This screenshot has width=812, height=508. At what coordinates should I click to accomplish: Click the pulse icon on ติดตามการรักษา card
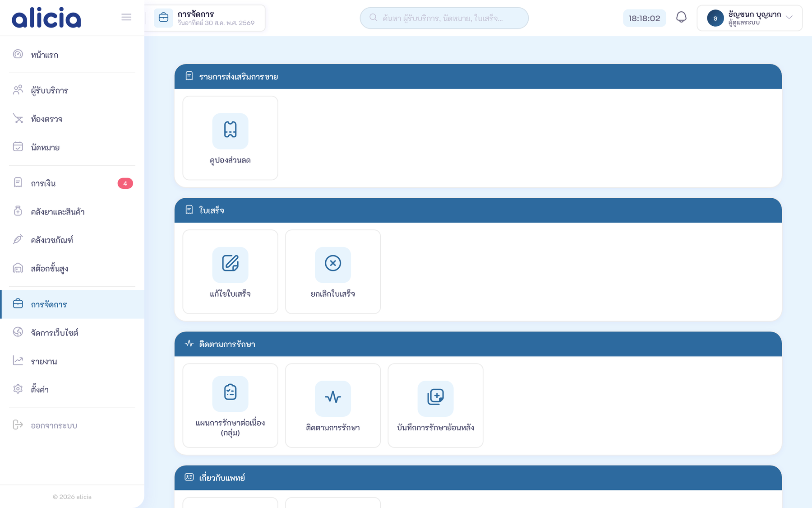333,398
